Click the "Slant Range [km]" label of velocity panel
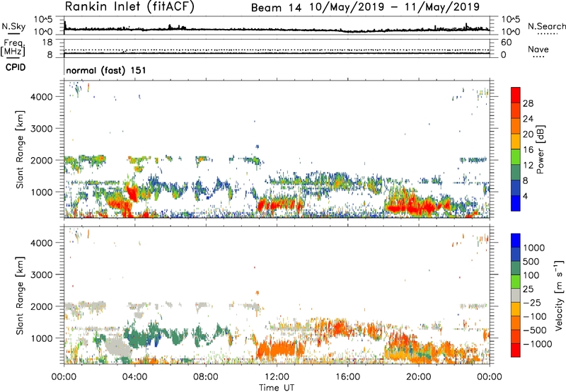Viewport: 566px width, 392px height. (20, 295)
